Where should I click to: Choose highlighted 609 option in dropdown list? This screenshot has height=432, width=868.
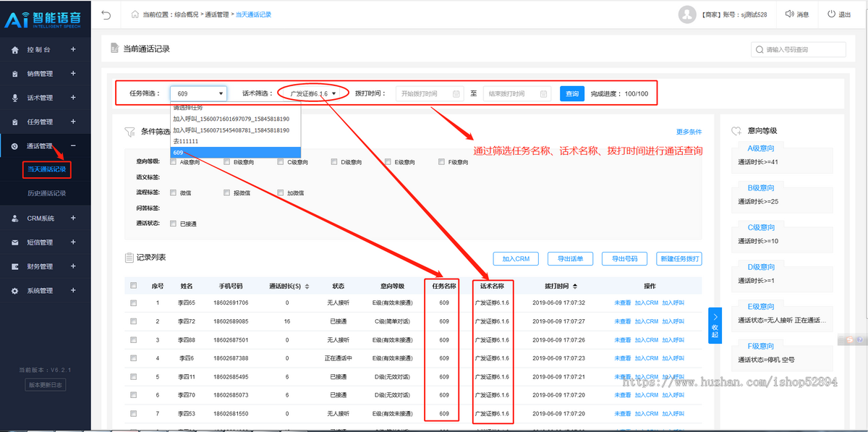pos(235,152)
